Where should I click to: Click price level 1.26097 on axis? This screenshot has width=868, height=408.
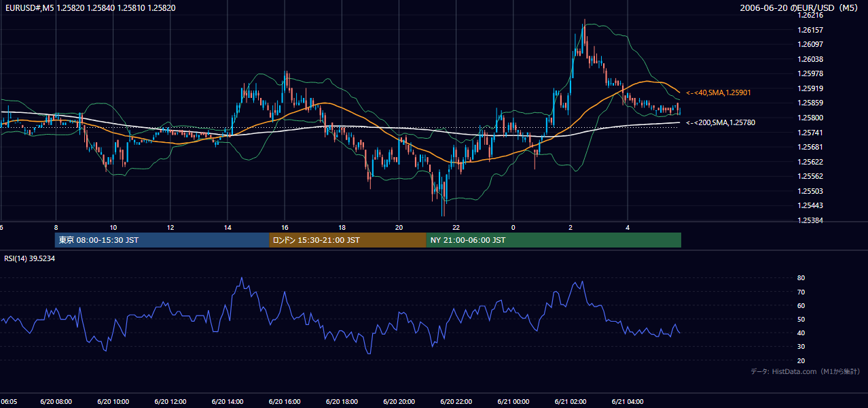tap(811, 44)
